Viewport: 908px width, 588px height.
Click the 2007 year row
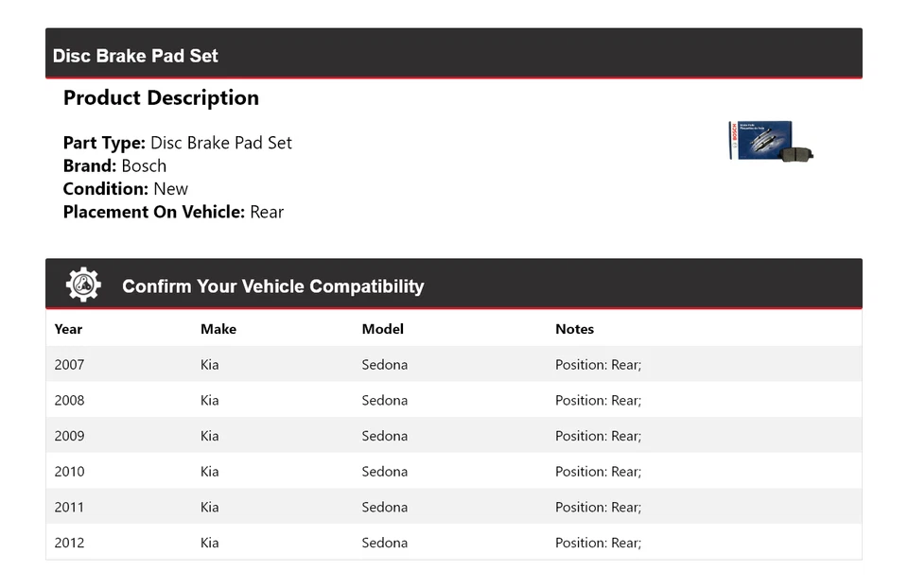[x=69, y=365]
